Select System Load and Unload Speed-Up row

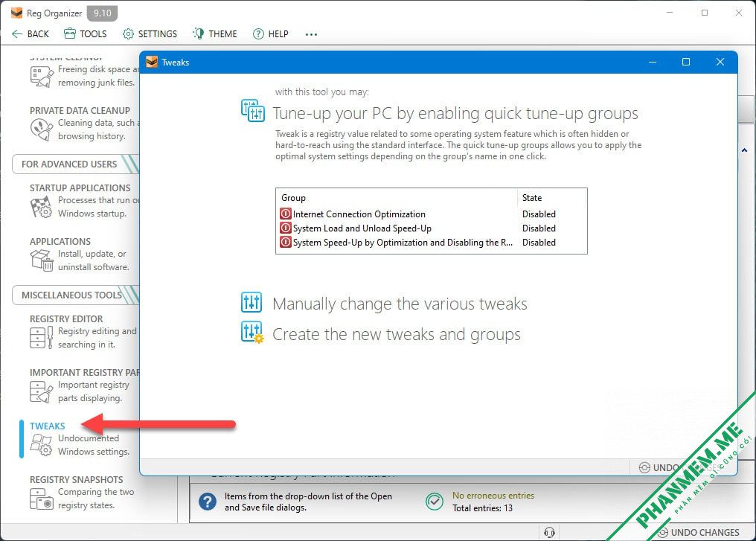point(431,228)
